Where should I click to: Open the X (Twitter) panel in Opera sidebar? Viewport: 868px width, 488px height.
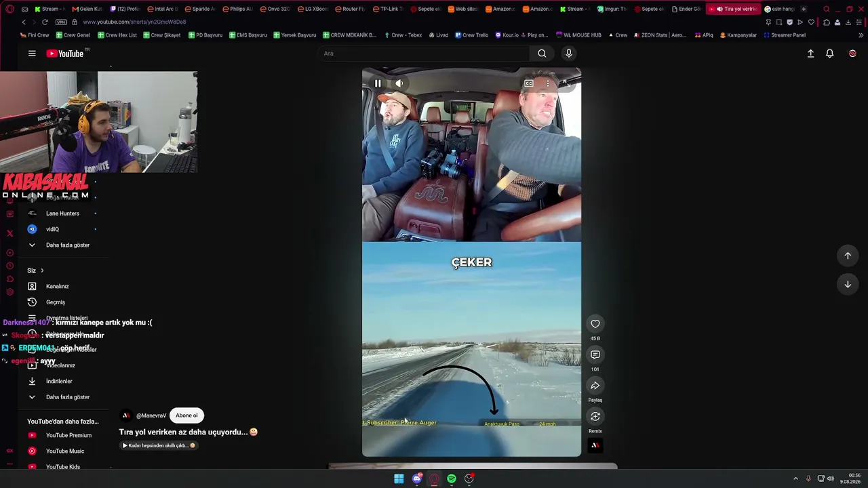tap(9, 233)
